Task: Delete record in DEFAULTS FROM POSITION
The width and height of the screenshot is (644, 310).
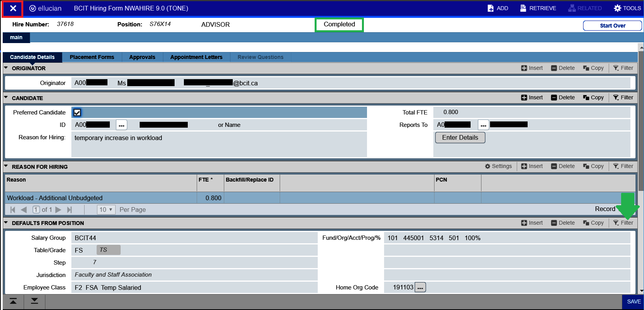Action: coord(563,223)
